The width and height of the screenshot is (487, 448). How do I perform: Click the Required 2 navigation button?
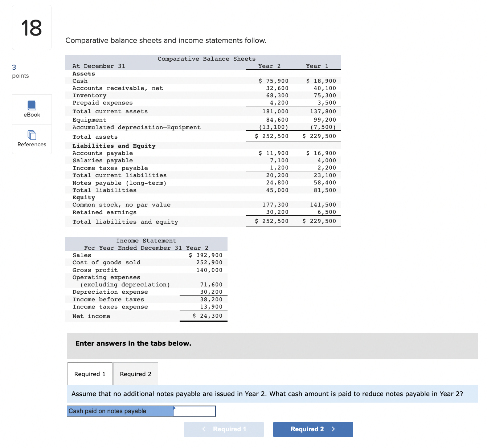(x=313, y=429)
